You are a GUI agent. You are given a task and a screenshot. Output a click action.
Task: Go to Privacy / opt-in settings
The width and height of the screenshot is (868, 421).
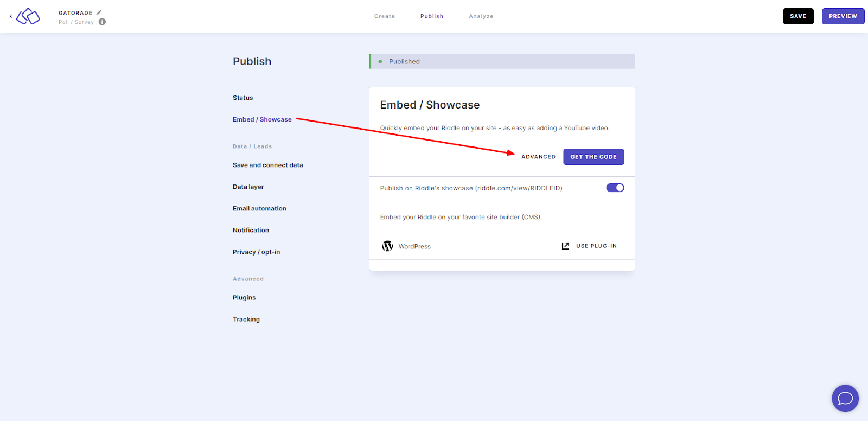[x=257, y=252]
